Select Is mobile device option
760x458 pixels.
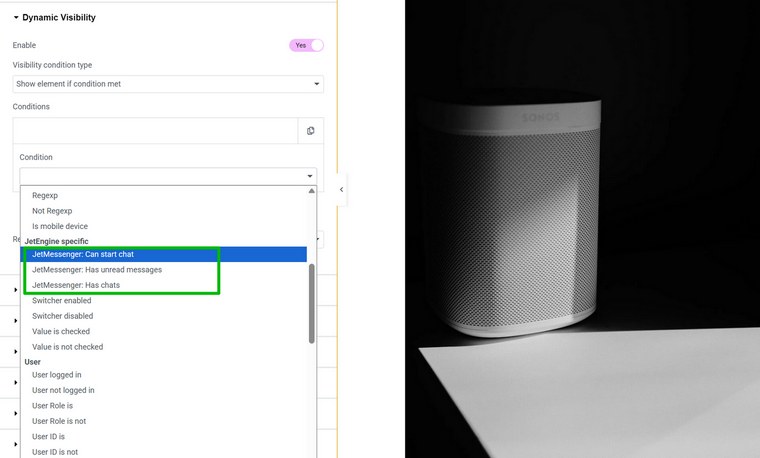[x=164, y=226]
